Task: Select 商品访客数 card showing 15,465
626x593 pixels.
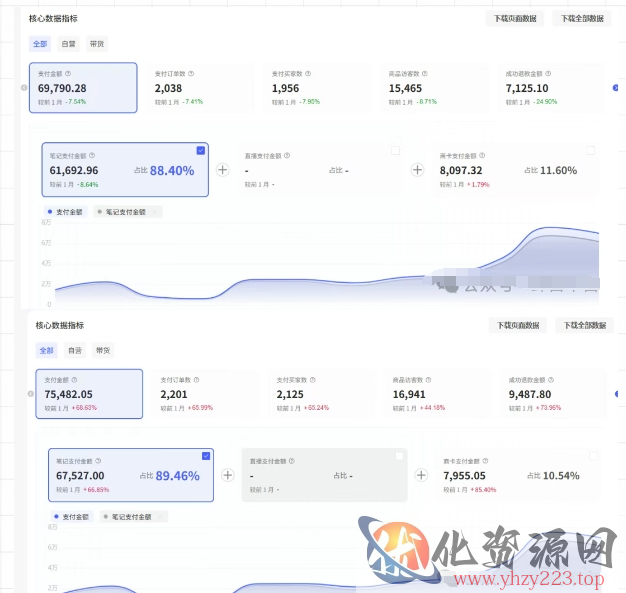Action: point(434,87)
